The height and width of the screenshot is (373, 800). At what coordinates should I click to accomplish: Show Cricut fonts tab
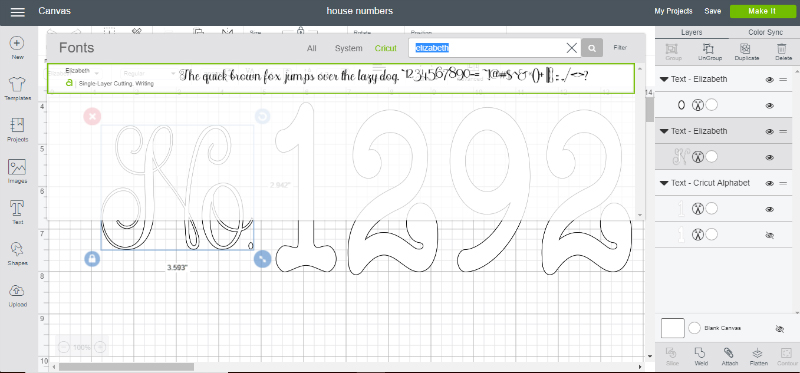click(x=385, y=48)
